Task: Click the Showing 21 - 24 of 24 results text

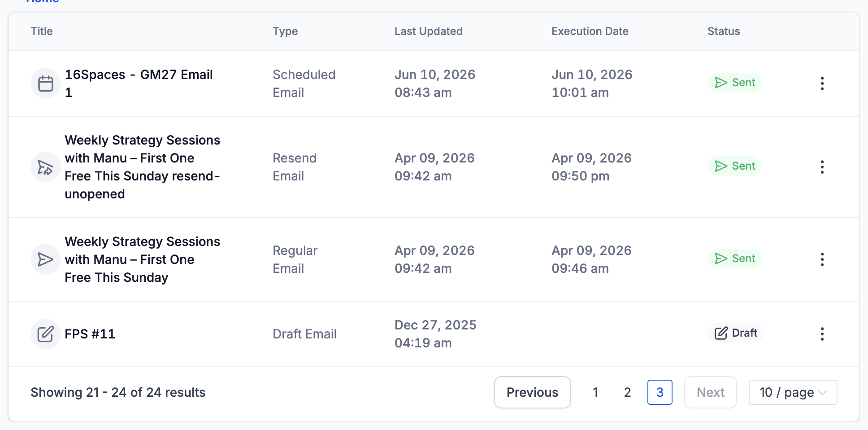Action: pos(118,392)
